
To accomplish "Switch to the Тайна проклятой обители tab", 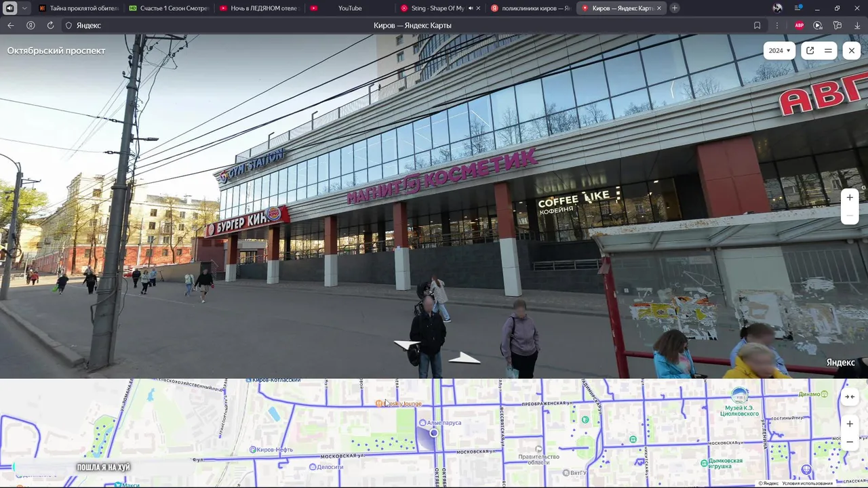I will pos(78,8).
